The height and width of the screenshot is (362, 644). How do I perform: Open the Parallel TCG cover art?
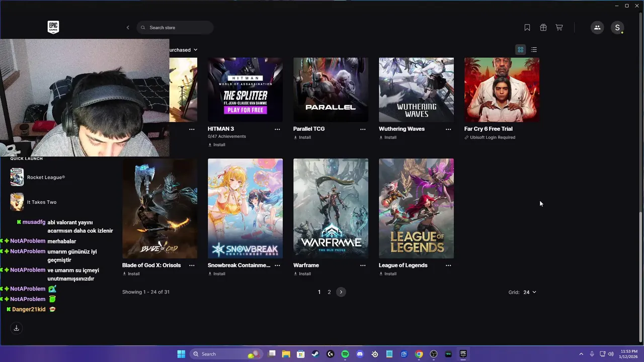[x=331, y=89]
